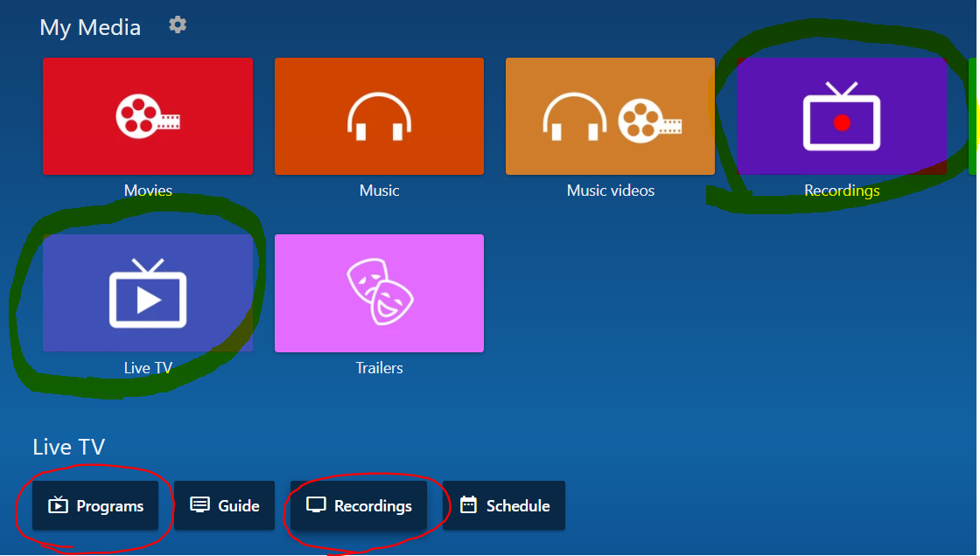Click the Music tile caption
The width and height of the screenshot is (980, 556).
[x=380, y=191]
